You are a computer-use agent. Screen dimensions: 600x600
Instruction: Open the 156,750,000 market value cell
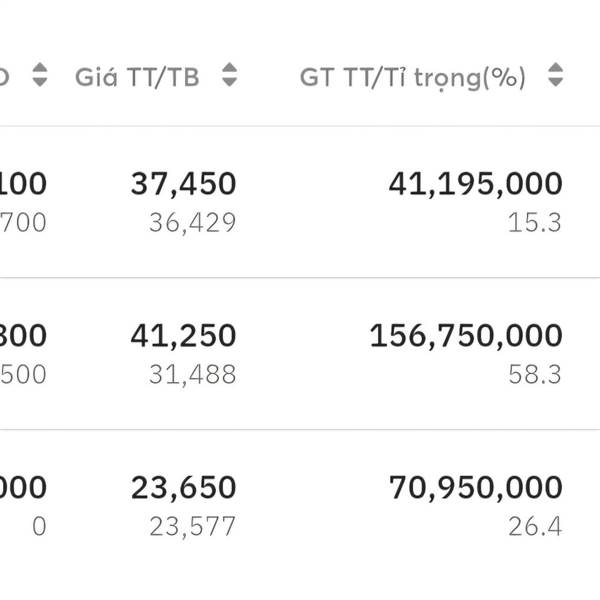[466, 336]
